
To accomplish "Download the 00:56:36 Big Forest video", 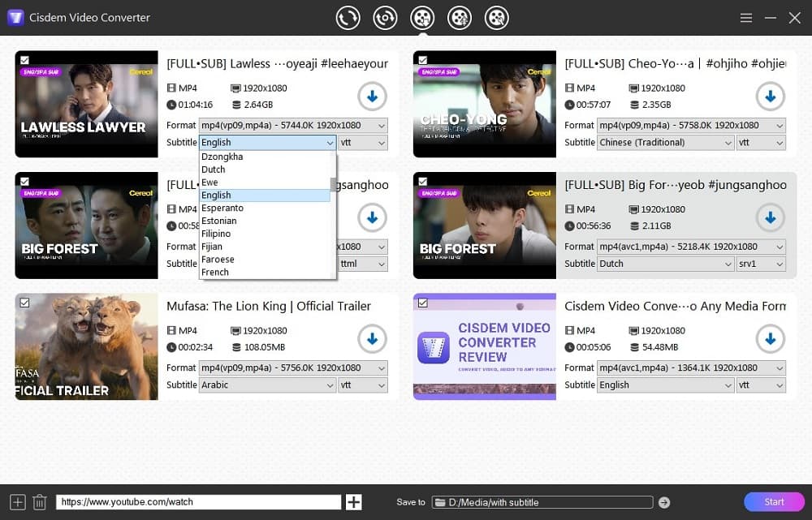I will 770,218.
